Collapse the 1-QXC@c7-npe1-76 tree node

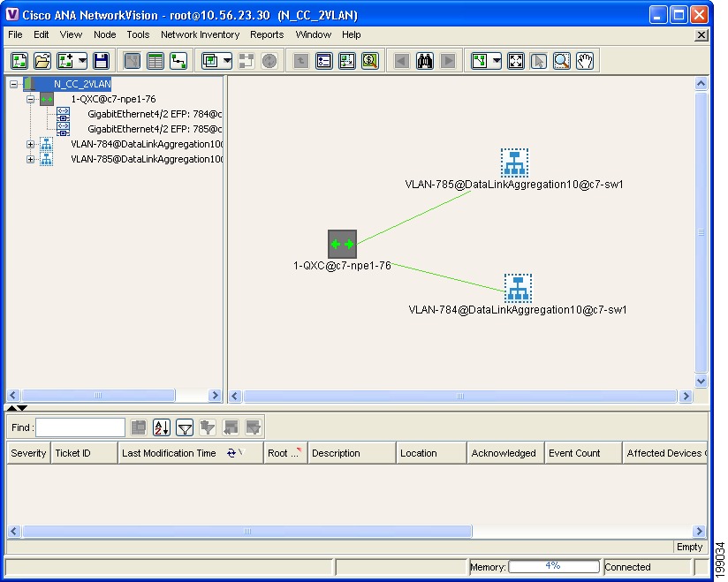coord(30,99)
